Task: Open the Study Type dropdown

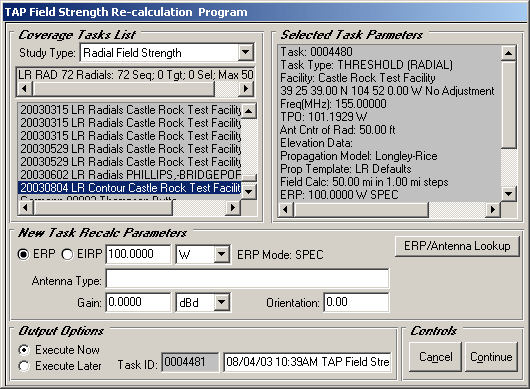Action: 245,53
